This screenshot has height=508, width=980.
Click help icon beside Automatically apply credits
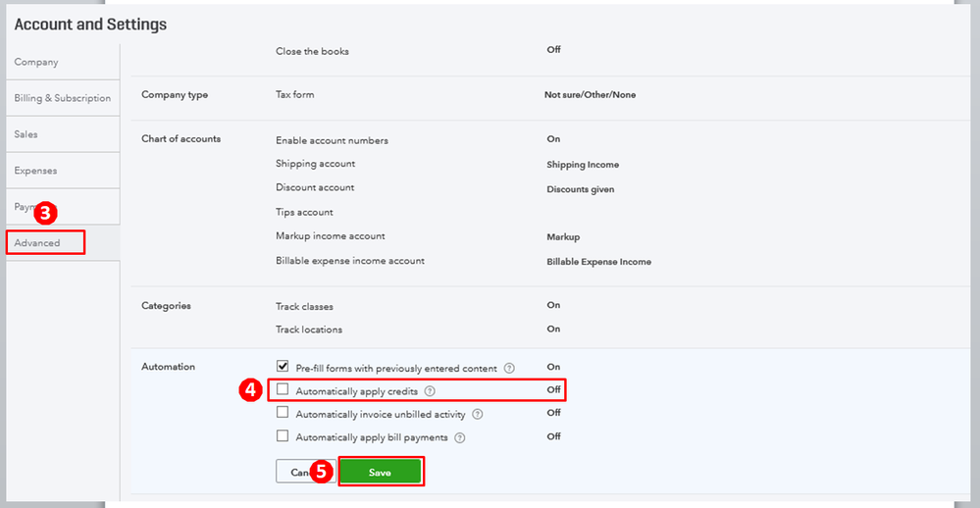[430, 390]
